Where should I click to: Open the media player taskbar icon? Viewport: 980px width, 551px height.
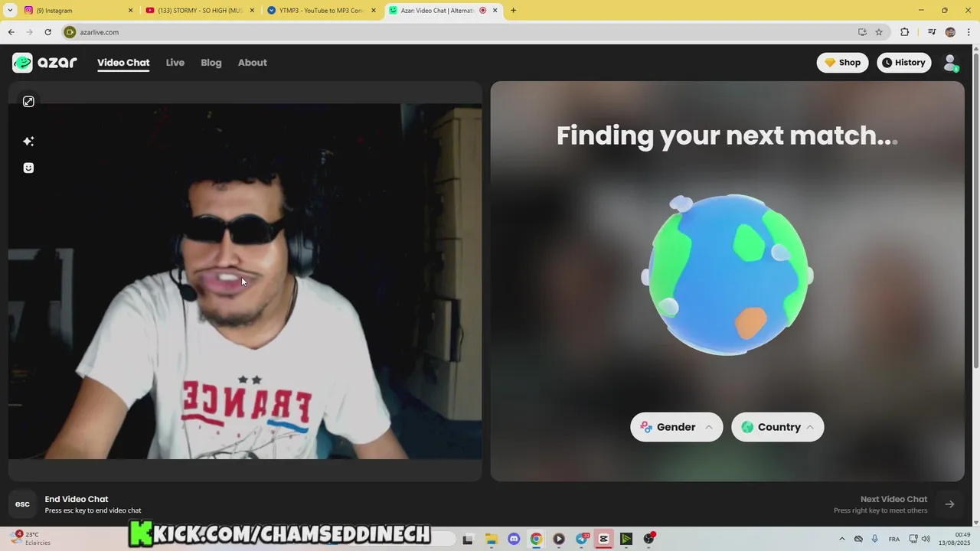tap(559, 539)
